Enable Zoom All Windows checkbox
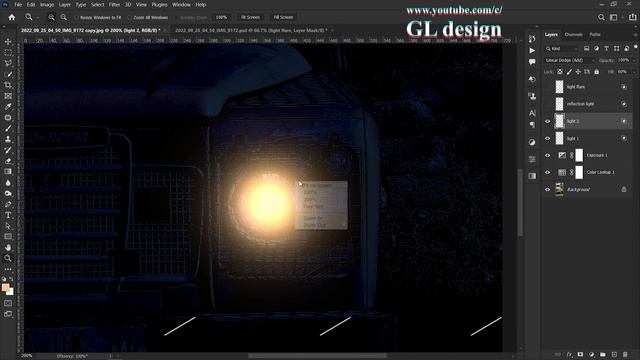Viewport: 640px width, 360px height. coord(129,18)
